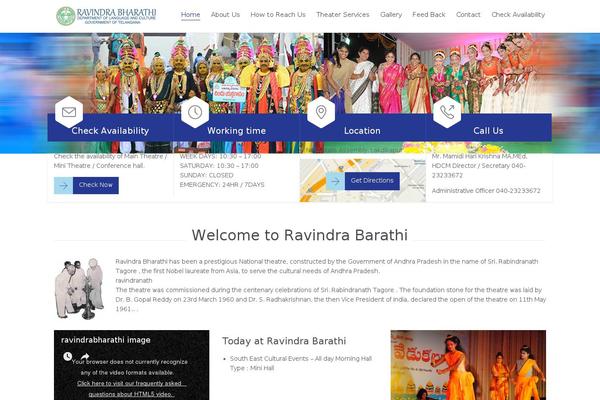Click the envelope hexagon icon
The image size is (600, 400).
(69, 112)
